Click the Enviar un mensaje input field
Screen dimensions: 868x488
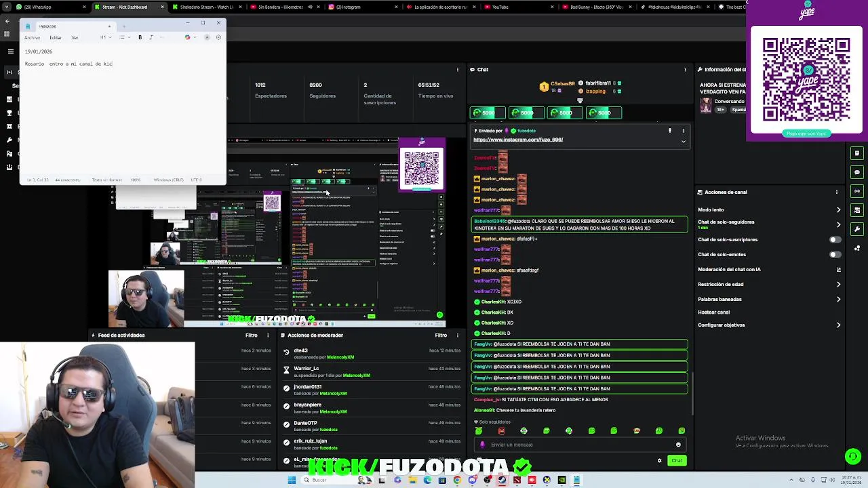click(580, 445)
